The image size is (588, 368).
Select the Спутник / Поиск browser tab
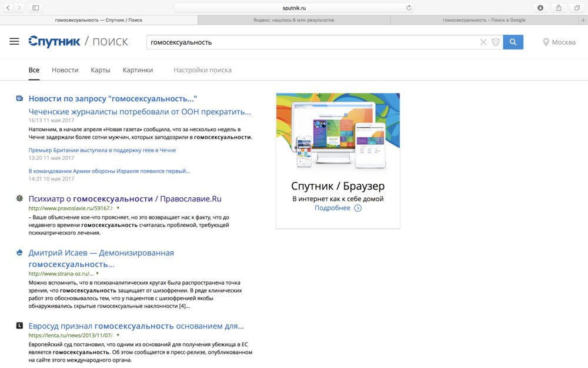click(99, 20)
